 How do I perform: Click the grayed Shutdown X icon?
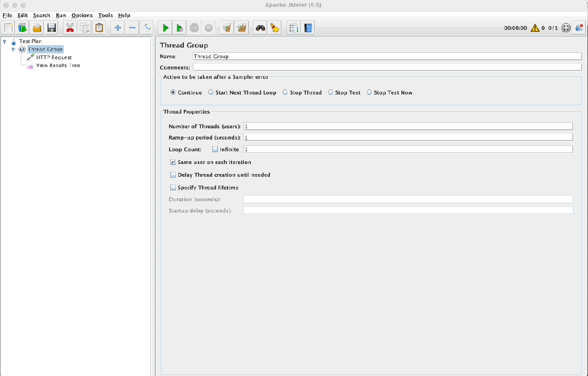209,28
